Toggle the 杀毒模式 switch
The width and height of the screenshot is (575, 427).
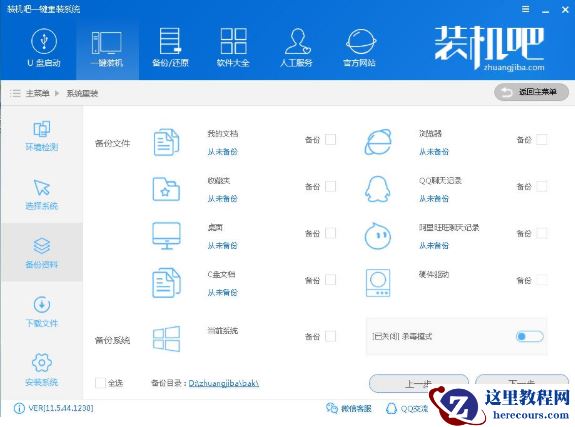click(529, 336)
